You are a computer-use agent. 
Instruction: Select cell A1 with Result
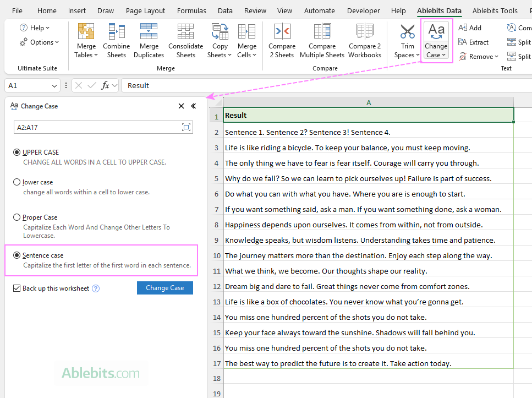(369, 115)
